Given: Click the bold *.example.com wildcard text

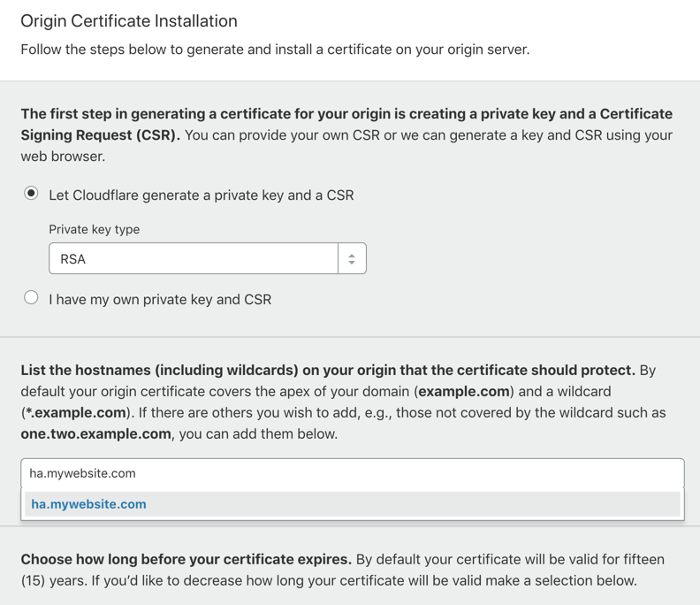Looking at the screenshot, I should coord(75,412).
